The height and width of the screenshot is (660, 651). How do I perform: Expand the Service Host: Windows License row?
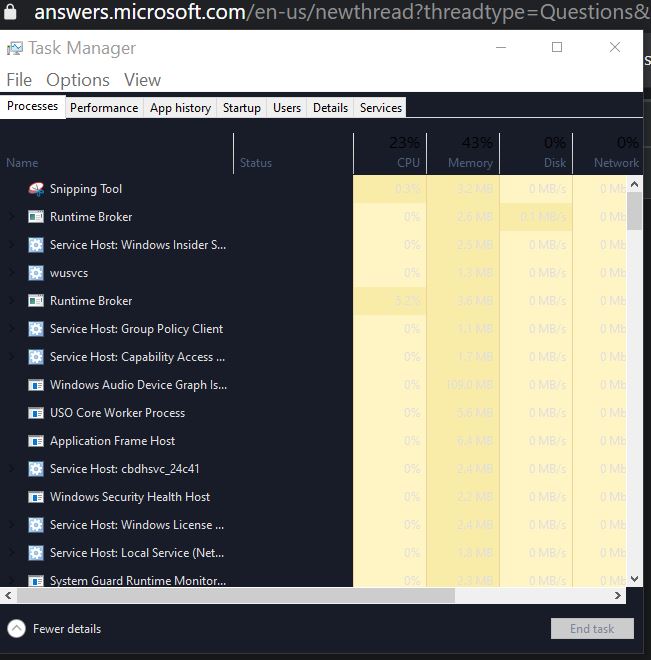12,525
